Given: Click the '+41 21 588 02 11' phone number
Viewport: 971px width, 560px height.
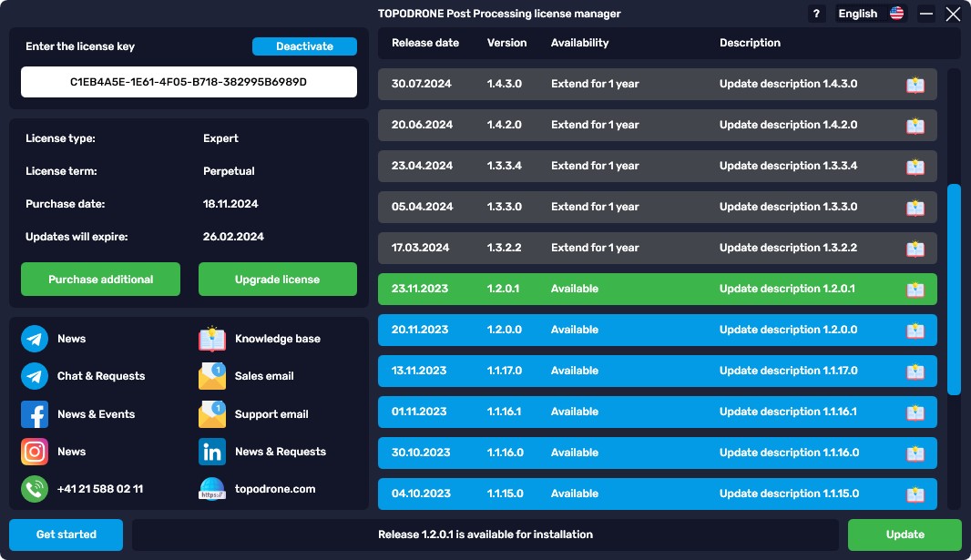Looking at the screenshot, I should click(99, 489).
